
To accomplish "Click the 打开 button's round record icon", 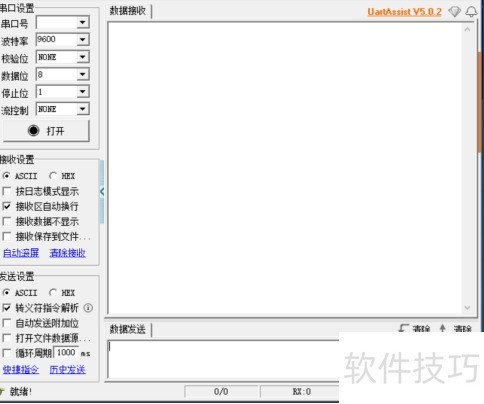I will (33, 130).
